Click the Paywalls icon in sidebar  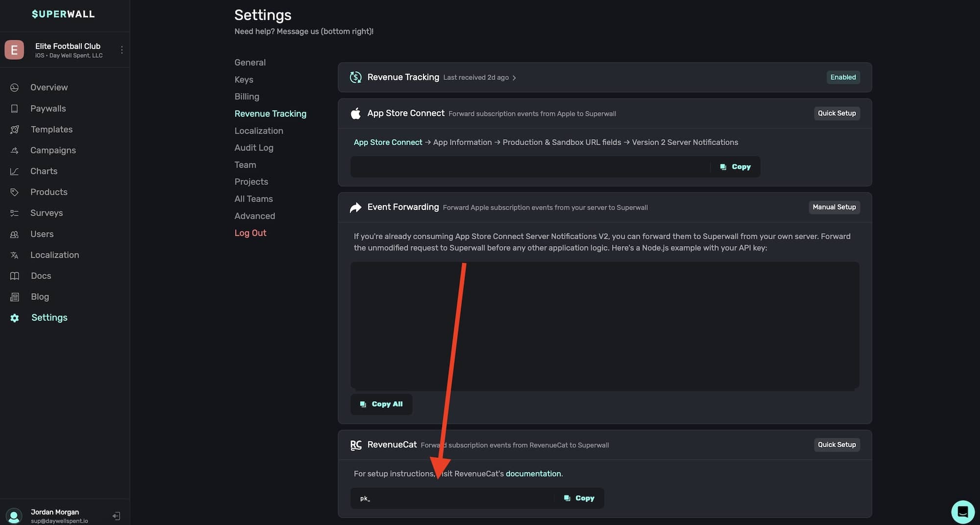(15, 109)
